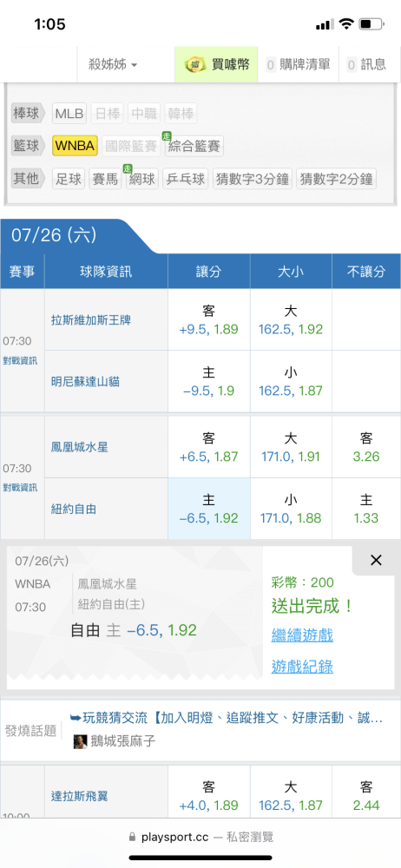Select 紐約自由 主 1.33 moneyline
The image size is (401, 868).
(366, 509)
